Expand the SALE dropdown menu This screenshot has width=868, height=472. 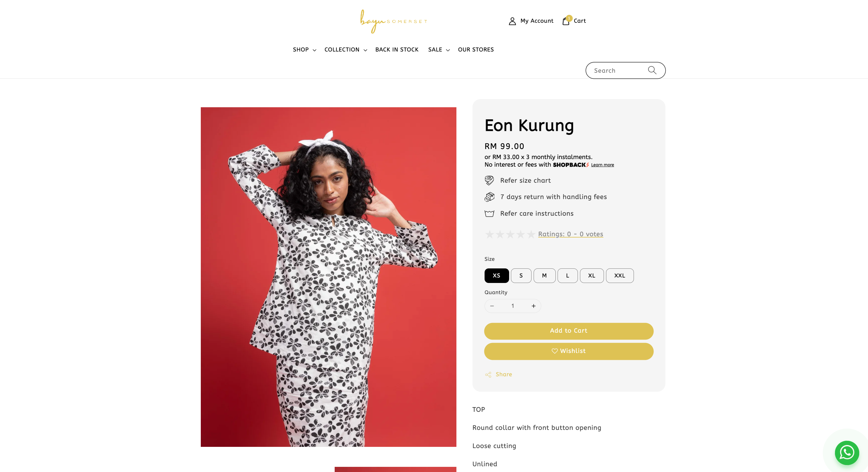tap(439, 50)
